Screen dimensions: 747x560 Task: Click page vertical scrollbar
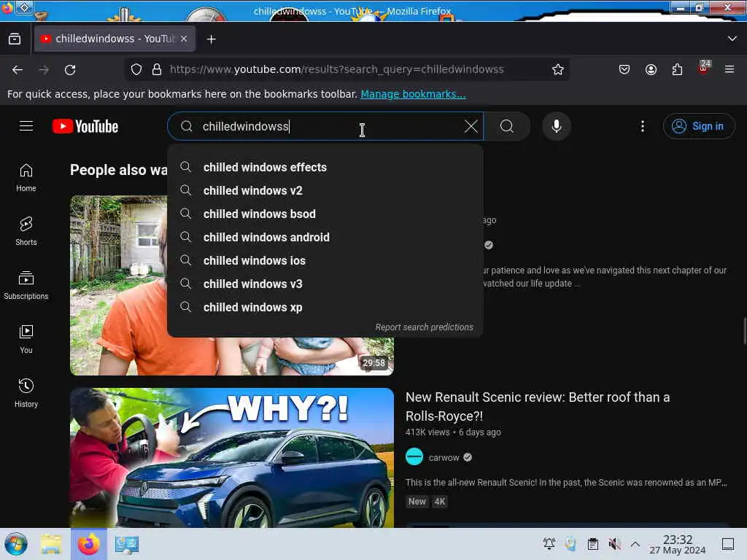click(744, 330)
